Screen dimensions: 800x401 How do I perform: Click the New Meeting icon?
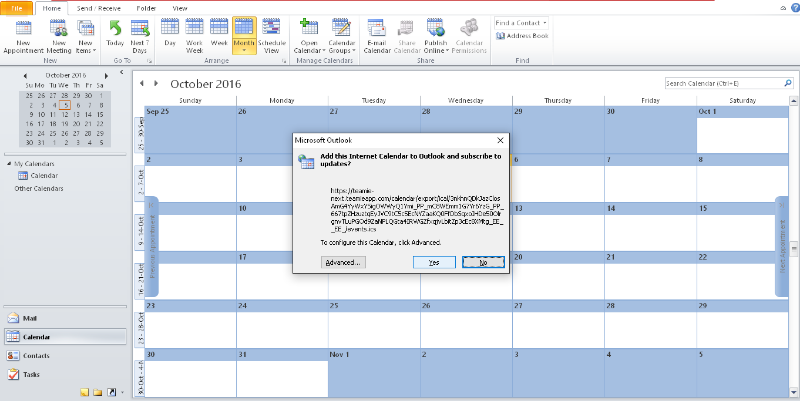click(x=59, y=36)
